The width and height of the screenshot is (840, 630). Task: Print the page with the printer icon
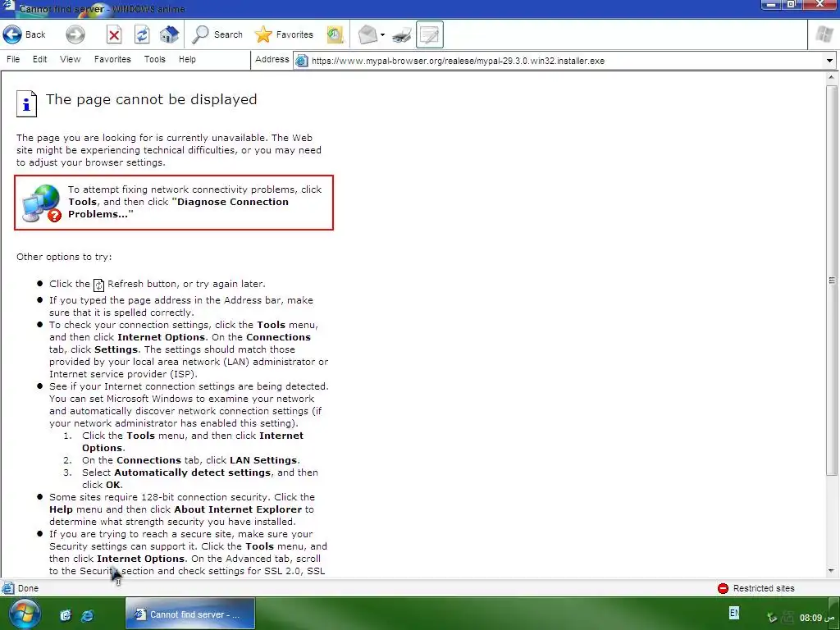click(x=402, y=35)
